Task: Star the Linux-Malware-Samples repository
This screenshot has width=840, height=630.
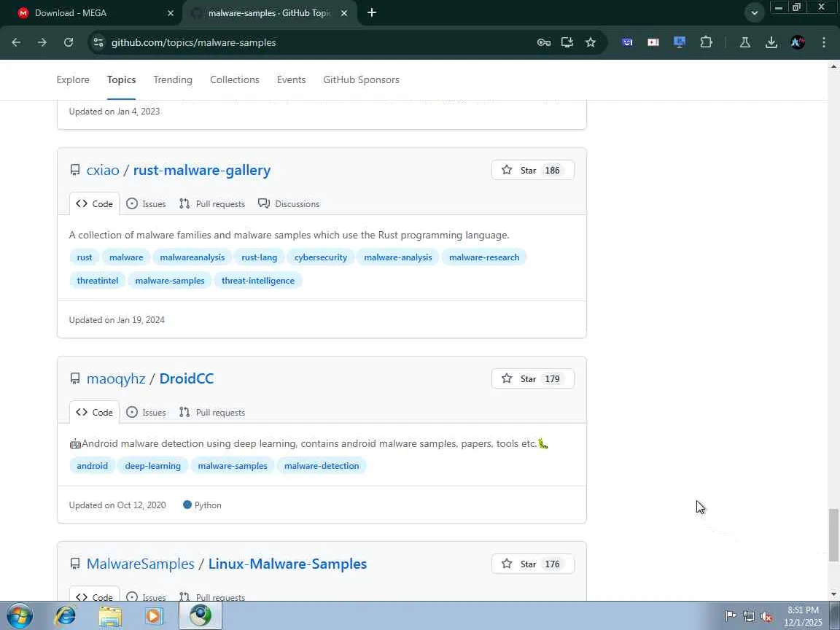Action: [x=532, y=564]
